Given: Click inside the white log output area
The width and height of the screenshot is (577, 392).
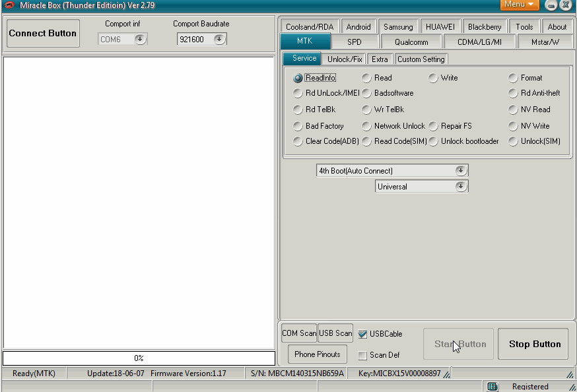Looking at the screenshot, I should (x=139, y=202).
